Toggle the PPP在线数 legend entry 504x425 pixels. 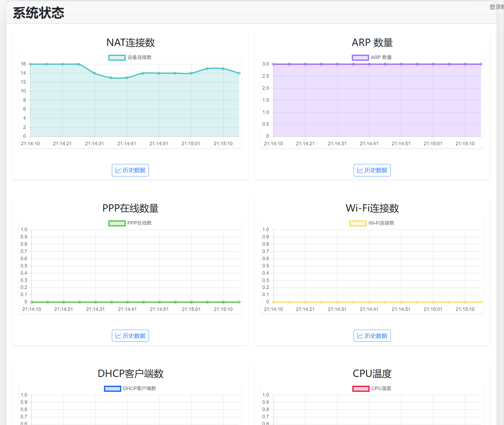130,223
